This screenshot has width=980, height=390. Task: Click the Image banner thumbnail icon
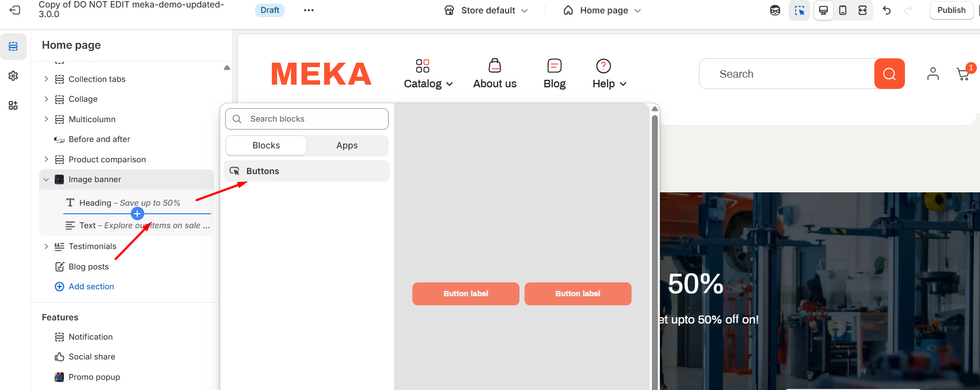click(60, 179)
